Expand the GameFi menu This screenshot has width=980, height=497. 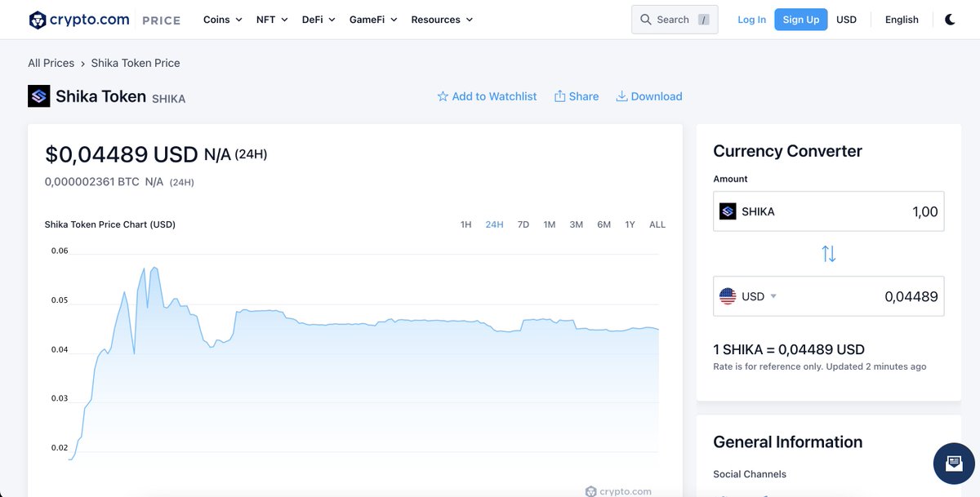coord(373,20)
